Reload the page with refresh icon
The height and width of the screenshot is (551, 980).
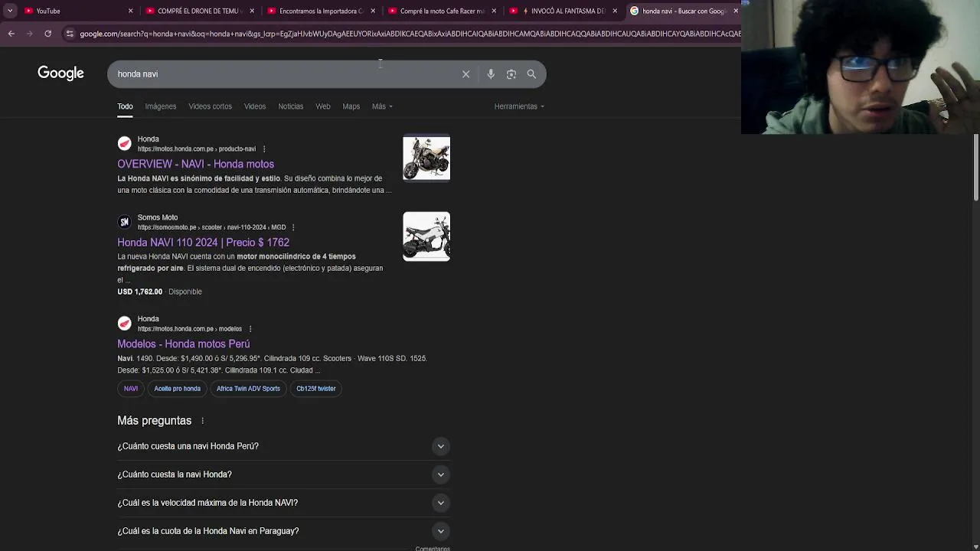[x=47, y=34]
